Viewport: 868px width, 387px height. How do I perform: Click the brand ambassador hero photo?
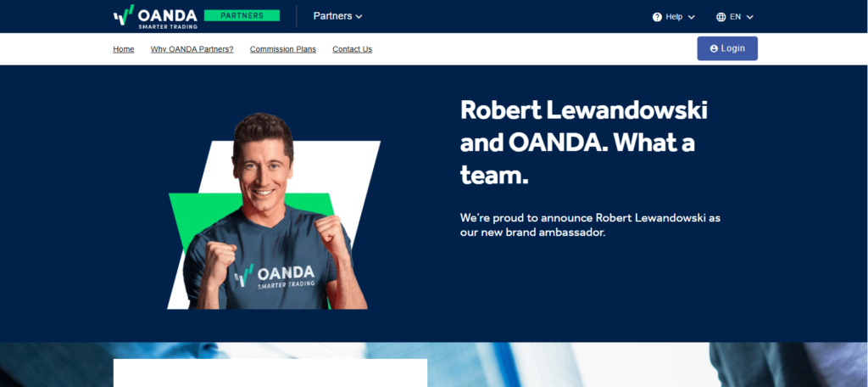[x=274, y=211]
